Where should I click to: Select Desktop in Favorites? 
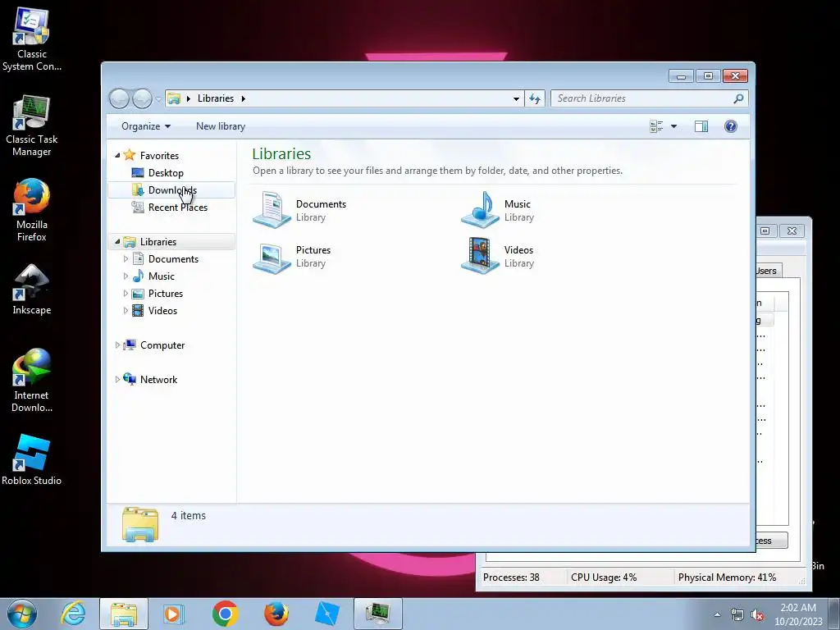click(166, 173)
